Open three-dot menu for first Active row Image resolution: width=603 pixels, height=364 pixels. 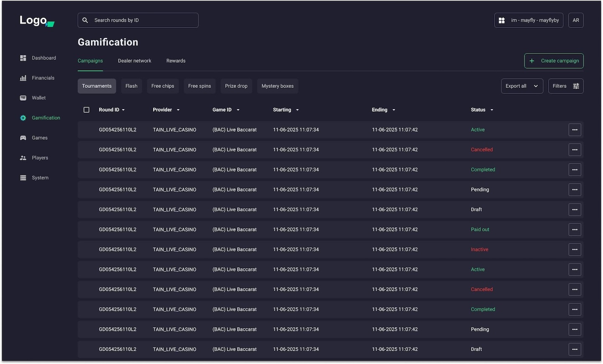(575, 130)
